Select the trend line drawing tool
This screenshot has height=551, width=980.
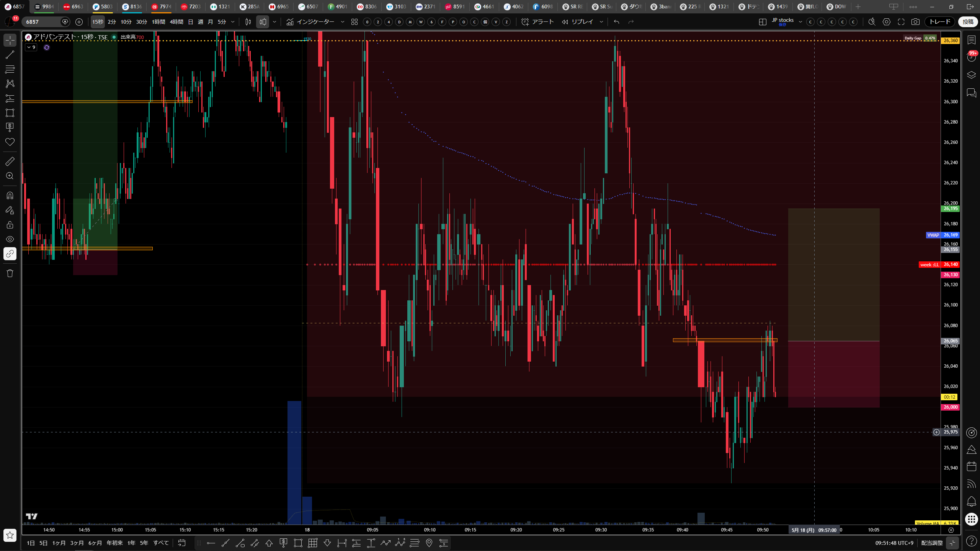click(10, 55)
